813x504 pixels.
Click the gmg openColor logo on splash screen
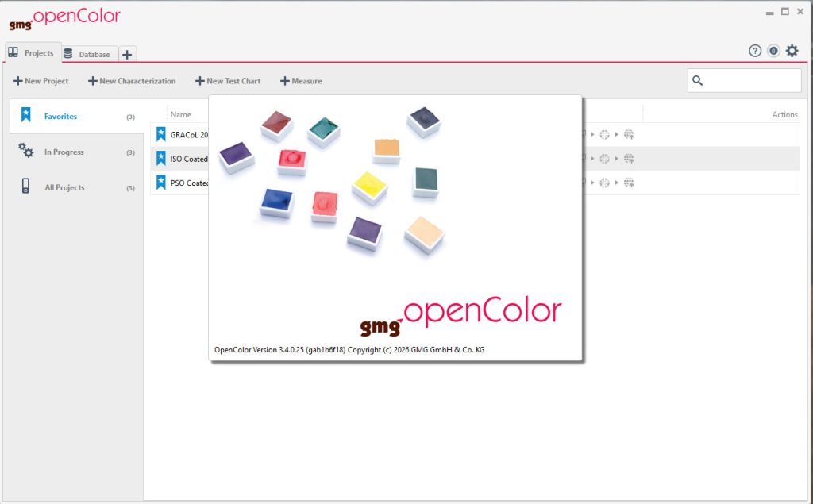pyautogui.click(x=460, y=315)
